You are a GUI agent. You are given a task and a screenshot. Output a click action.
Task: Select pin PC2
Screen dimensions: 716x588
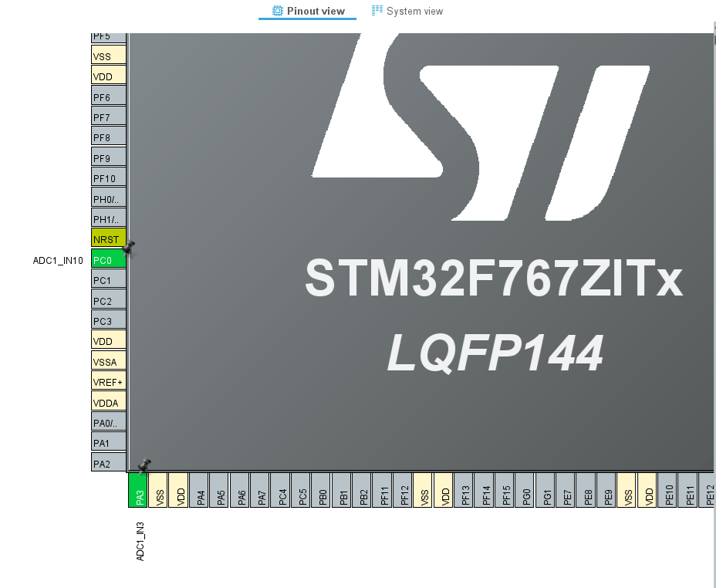(109, 299)
